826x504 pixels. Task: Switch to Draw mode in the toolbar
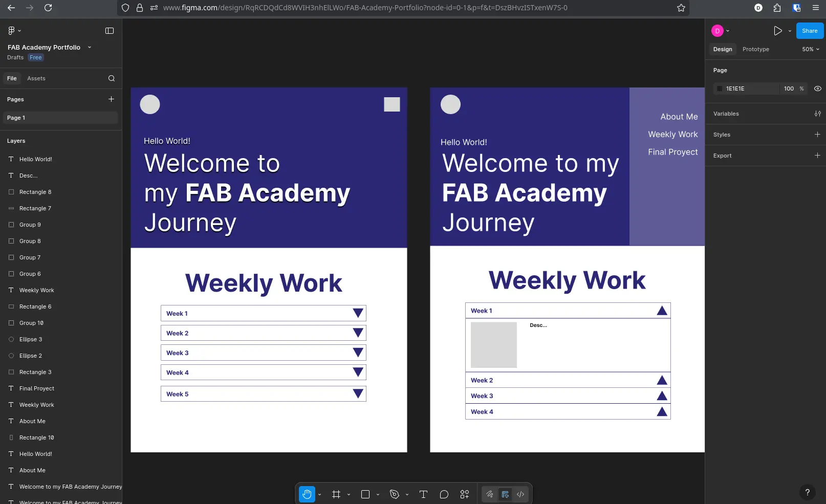tap(489, 494)
